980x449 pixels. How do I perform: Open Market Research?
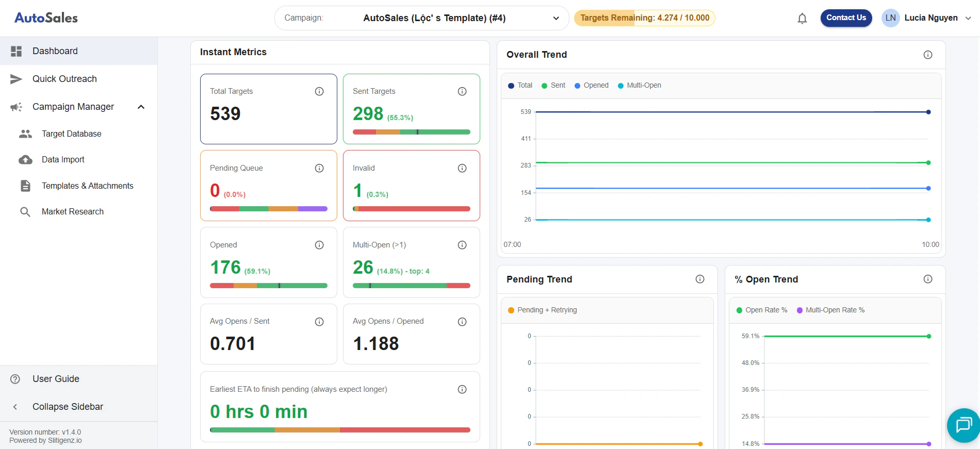[78, 211]
